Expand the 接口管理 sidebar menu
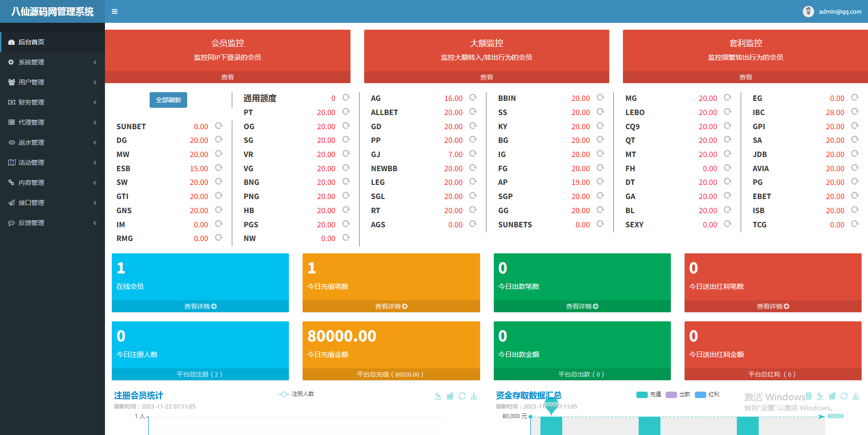This screenshot has width=868, height=435. pos(52,203)
